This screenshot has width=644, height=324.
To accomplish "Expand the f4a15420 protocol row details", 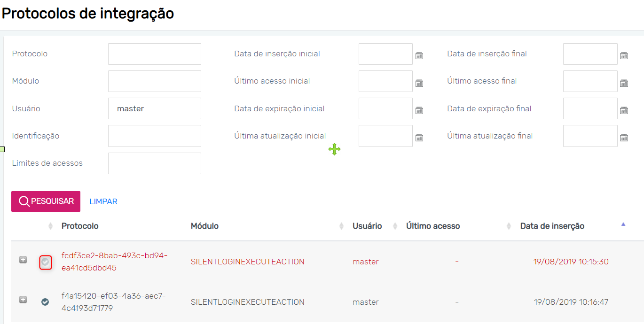I will coord(23,300).
